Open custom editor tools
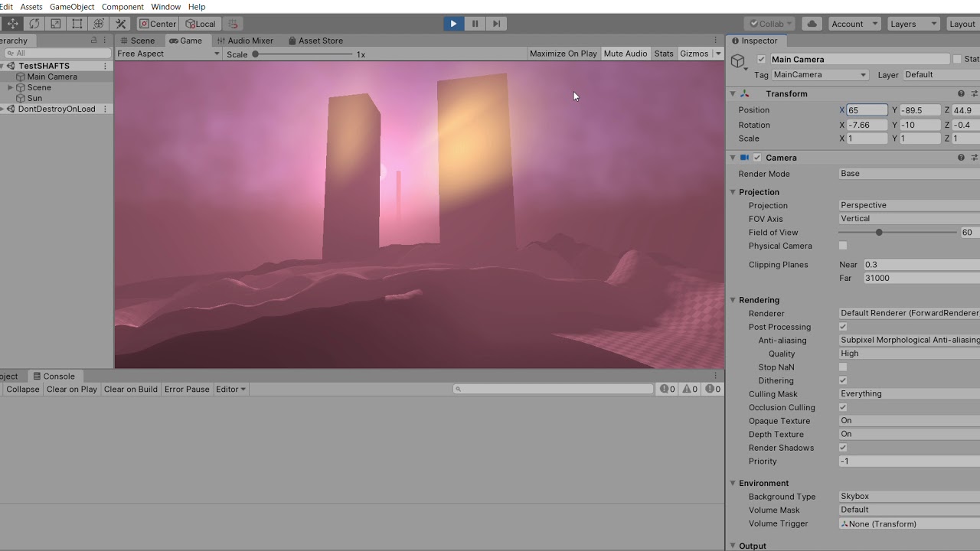The height and width of the screenshot is (551, 980). click(120, 24)
